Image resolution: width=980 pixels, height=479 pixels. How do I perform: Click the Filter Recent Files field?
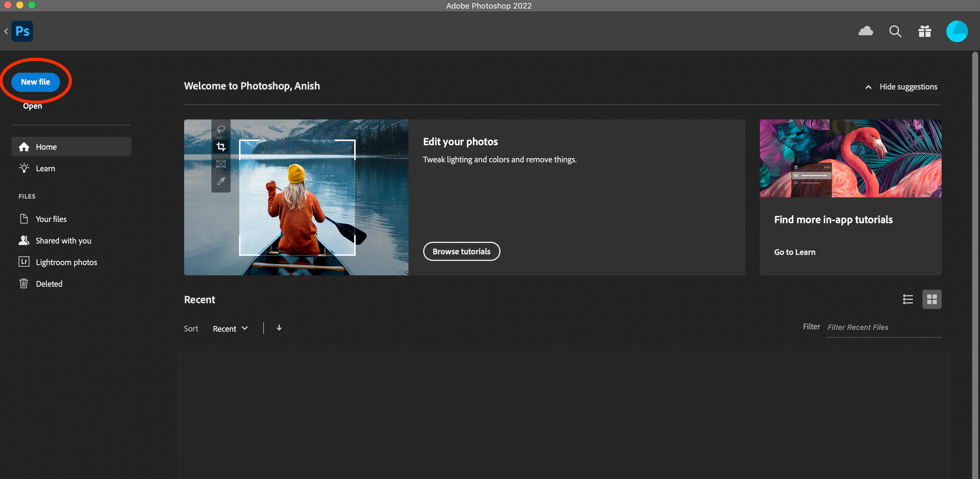click(884, 327)
